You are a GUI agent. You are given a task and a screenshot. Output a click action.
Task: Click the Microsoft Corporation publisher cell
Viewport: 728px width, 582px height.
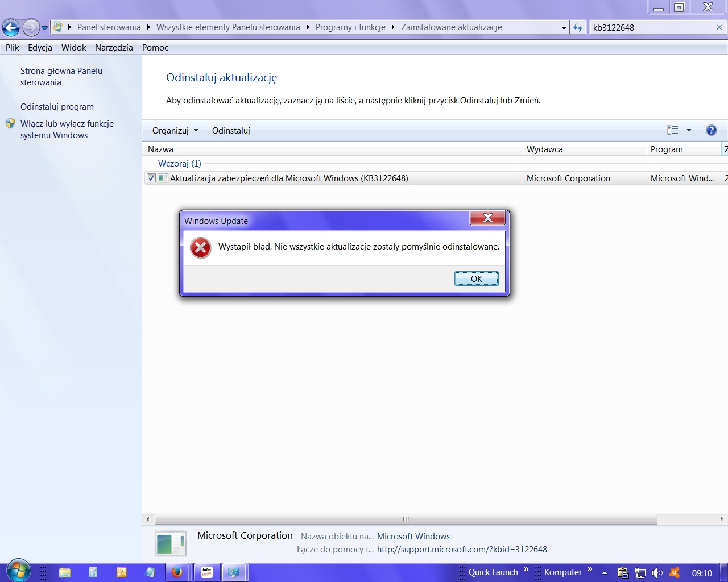click(x=568, y=178)
